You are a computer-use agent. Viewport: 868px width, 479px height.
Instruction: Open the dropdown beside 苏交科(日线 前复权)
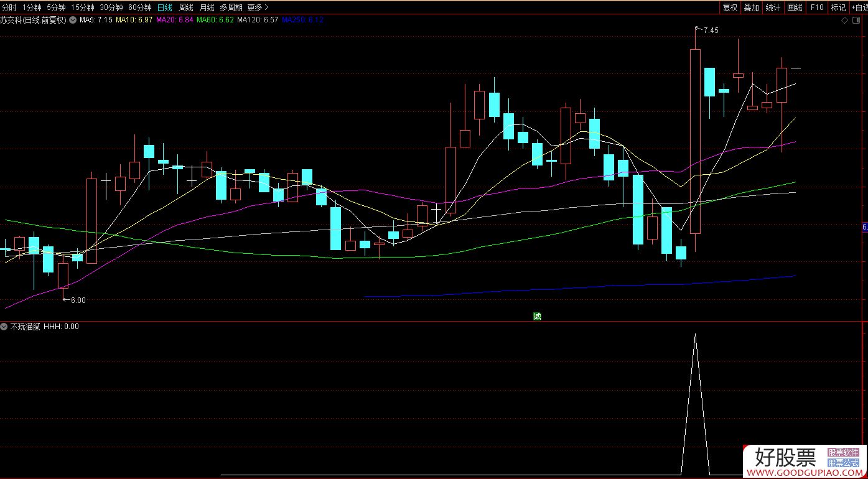pos(73,20)
